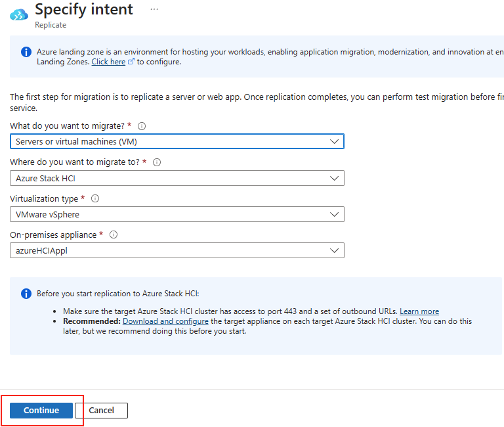Click the Before you start replication heading text
504x427 pixels.
118,294
